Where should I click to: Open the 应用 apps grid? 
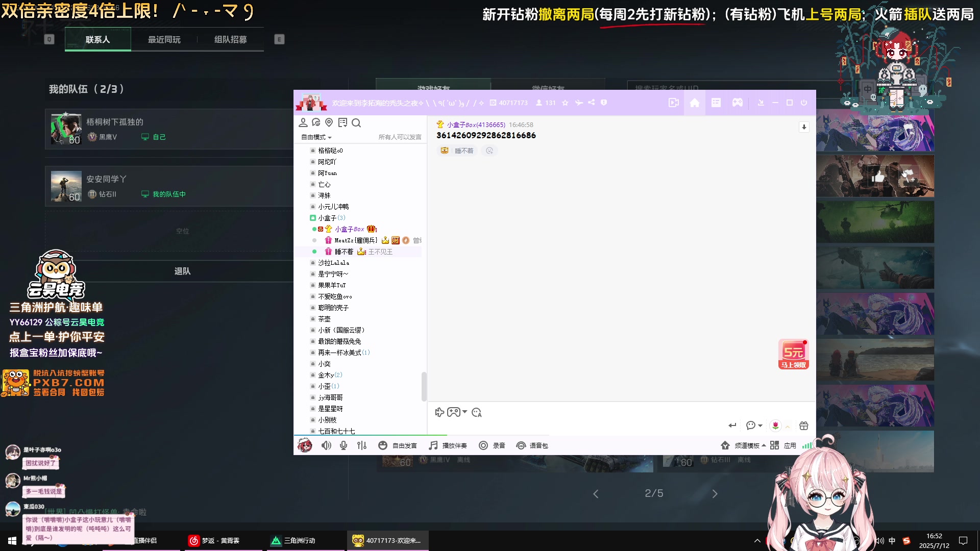tap(783, 445)
